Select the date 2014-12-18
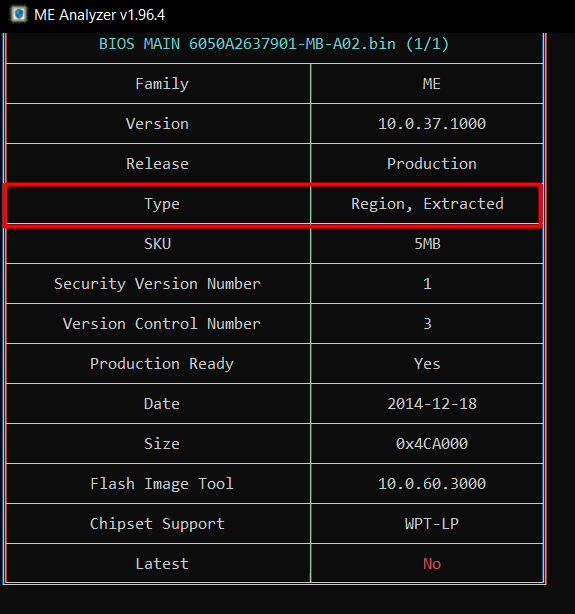Screen dimensions: 575x614 click(x=432, y=404)
